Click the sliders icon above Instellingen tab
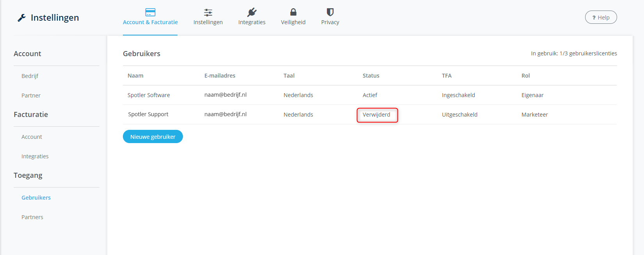Screen dimensions: 644x255 208,12
